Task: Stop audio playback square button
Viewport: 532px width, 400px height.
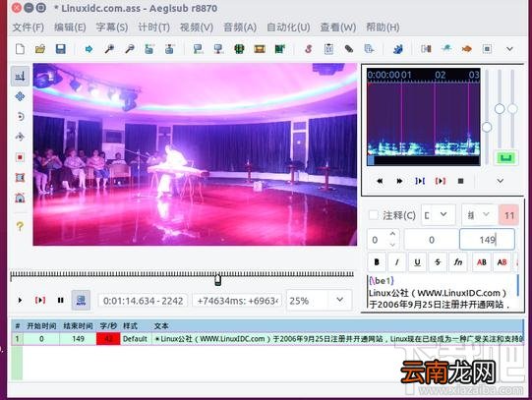Action: [x=460, y=181]
